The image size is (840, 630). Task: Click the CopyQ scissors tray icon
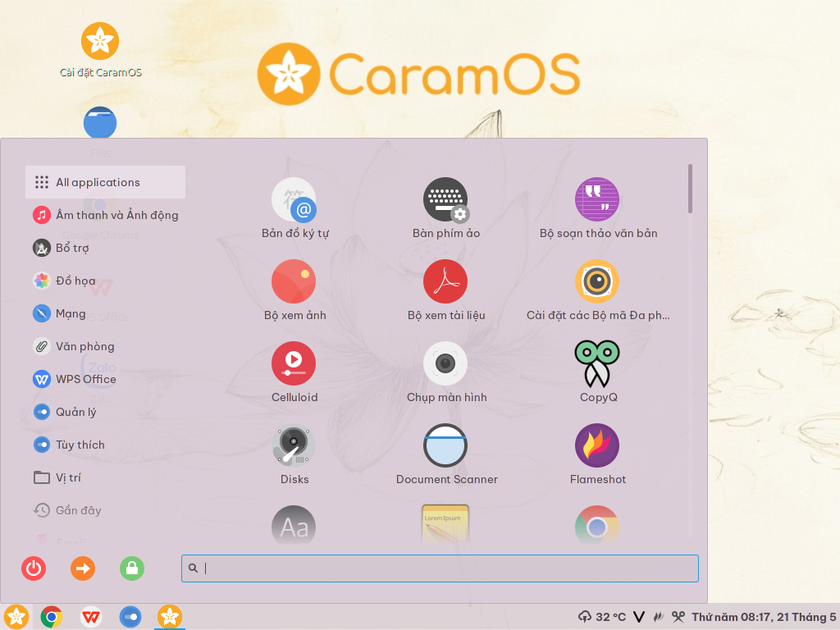coord(678,617)
